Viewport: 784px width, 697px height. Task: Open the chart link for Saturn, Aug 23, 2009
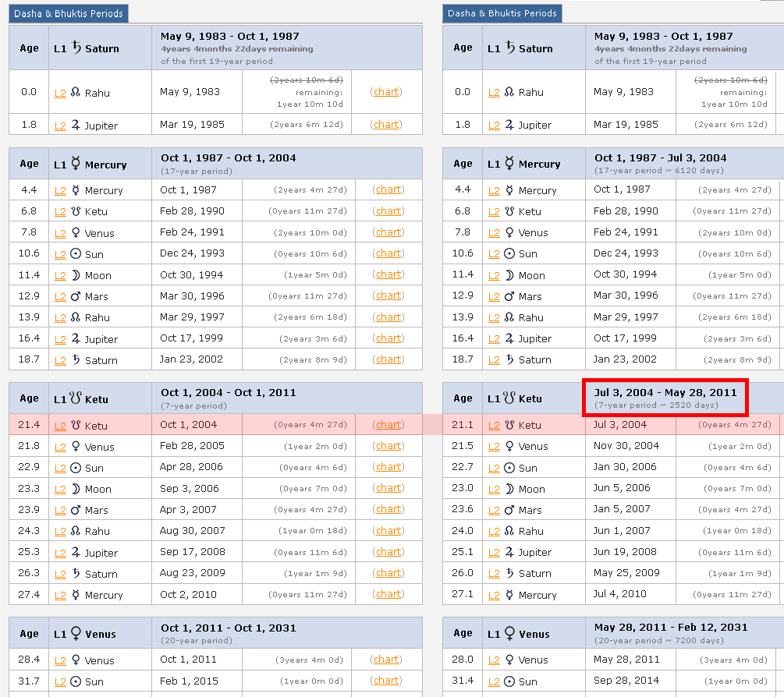tap(388, 572)
